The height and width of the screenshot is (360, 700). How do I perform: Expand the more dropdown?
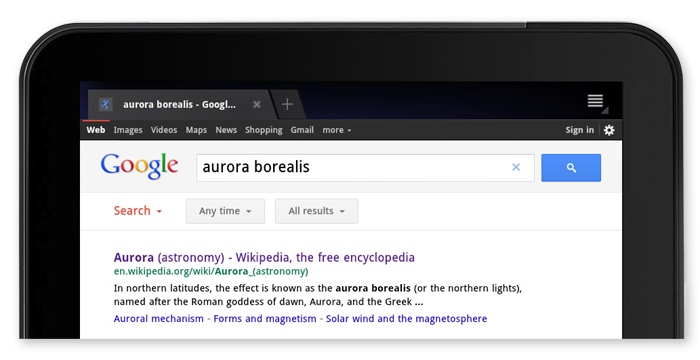click(337, 130)
